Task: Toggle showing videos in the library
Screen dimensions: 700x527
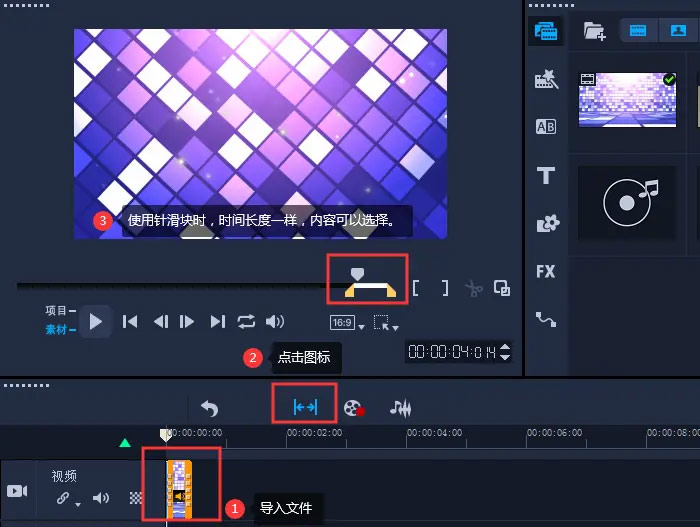Action: pyautogui.click(x=638, y=30)
